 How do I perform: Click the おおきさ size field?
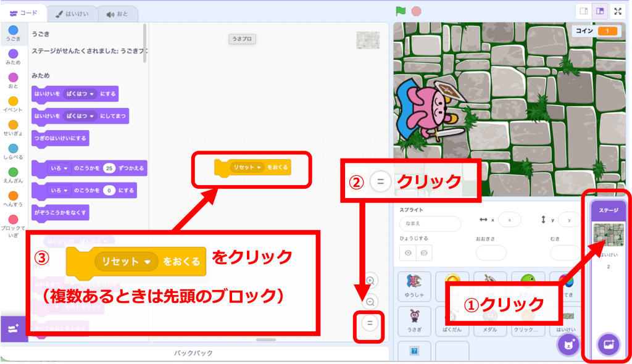(491, 253)
